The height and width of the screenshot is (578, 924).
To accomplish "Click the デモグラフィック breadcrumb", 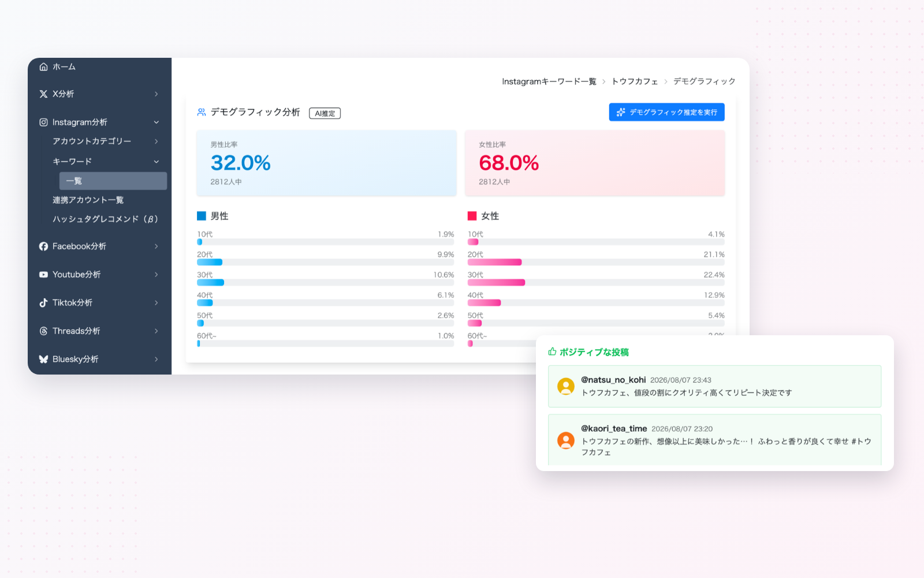I will coord(704,81).
